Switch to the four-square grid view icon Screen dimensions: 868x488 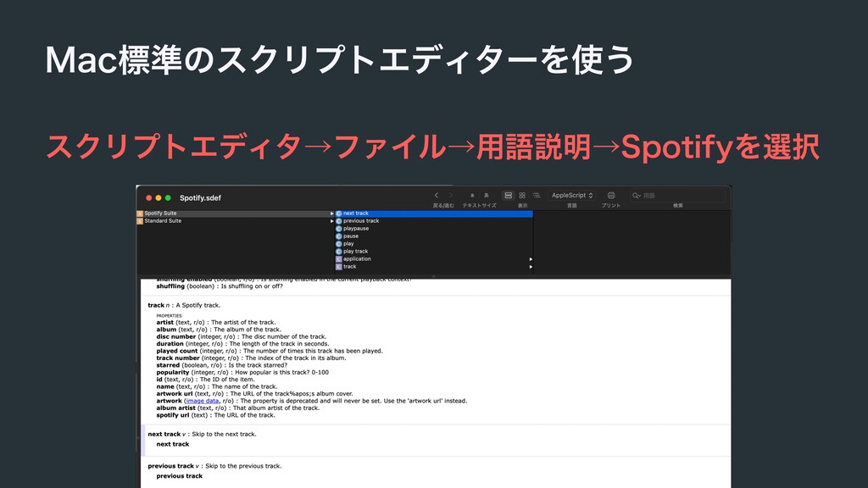click(x=522, y=196)
